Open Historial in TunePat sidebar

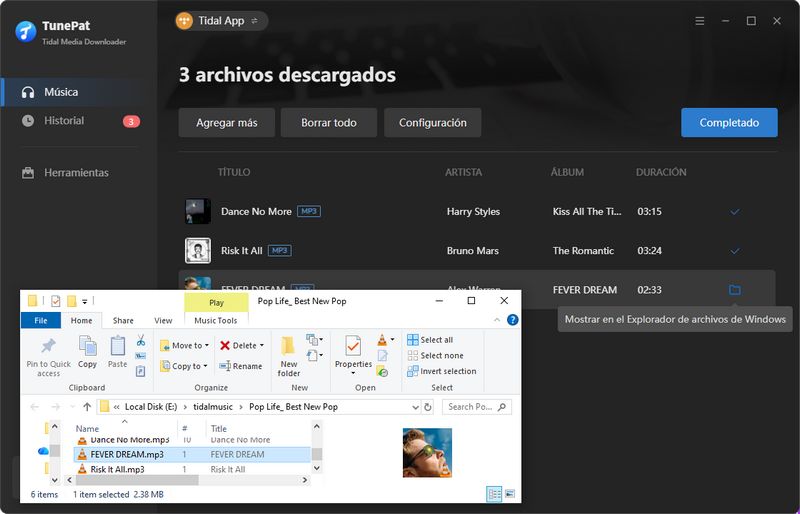pyautogui.click(x=79, y=121)
